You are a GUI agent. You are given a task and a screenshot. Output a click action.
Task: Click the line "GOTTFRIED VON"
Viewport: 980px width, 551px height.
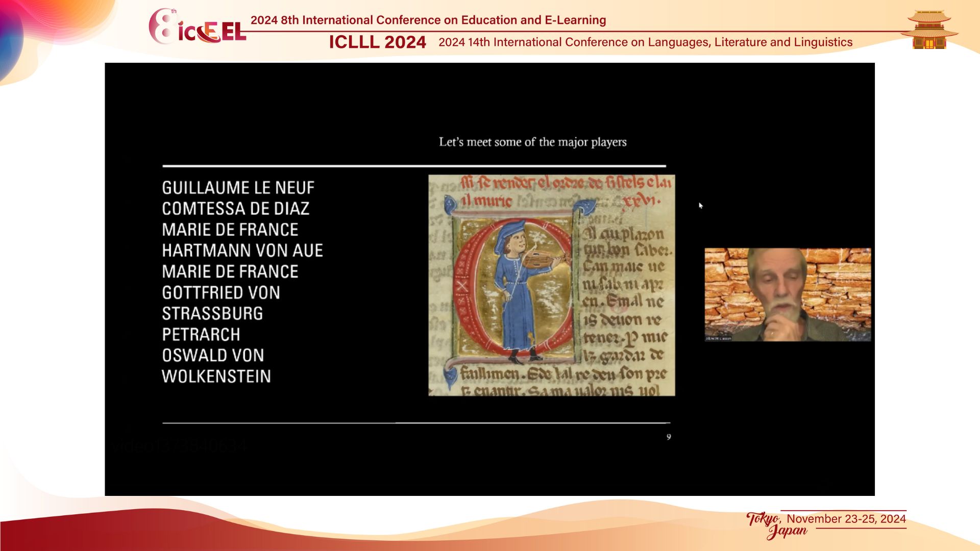pyautogui.click(x=221, y=292)
